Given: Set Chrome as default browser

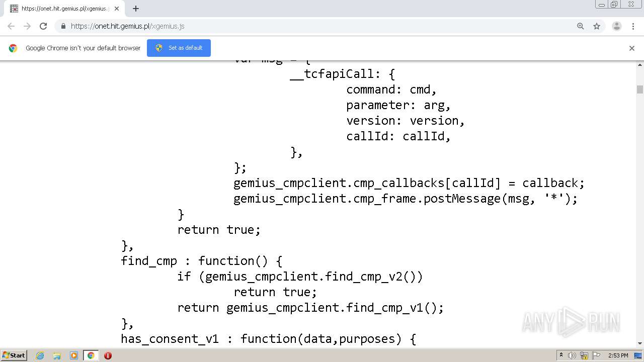Looking at the screenshot, I should tap(179, 48).
